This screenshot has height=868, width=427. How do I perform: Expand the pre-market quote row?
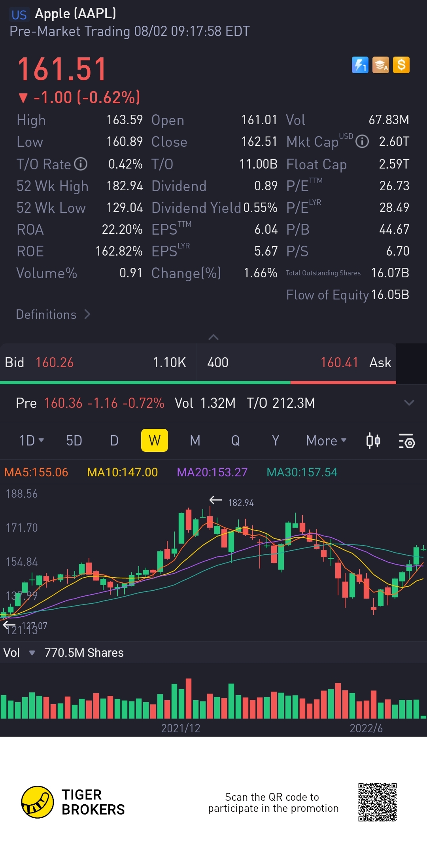coord(409,403)
